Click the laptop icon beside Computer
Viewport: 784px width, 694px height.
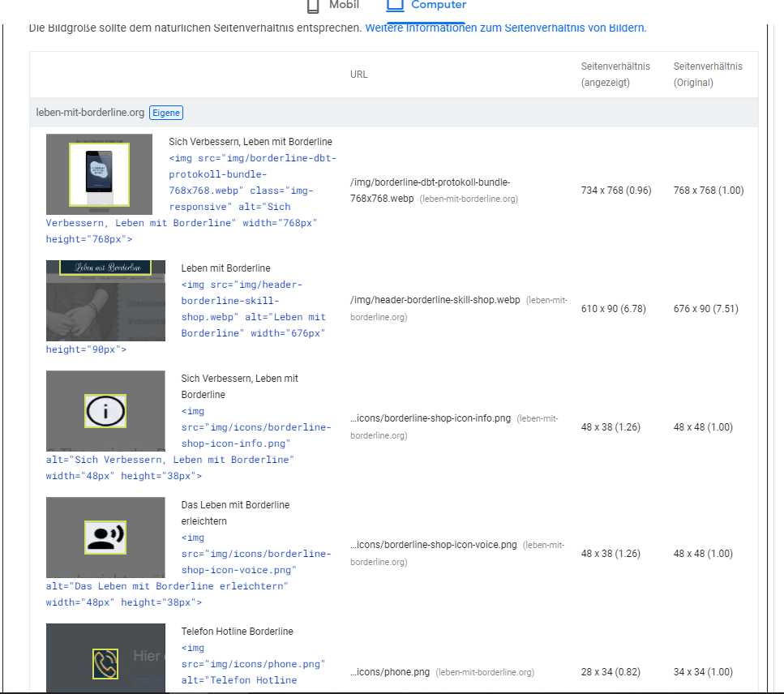(395, 6)
